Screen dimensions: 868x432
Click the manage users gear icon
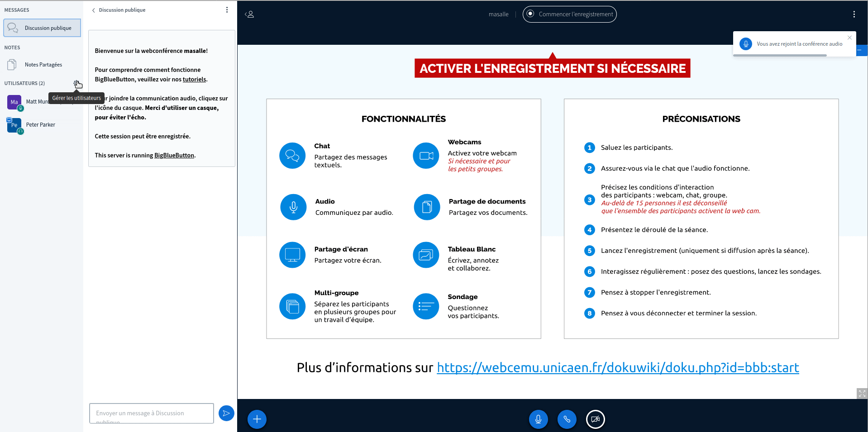tap(76, 83)
